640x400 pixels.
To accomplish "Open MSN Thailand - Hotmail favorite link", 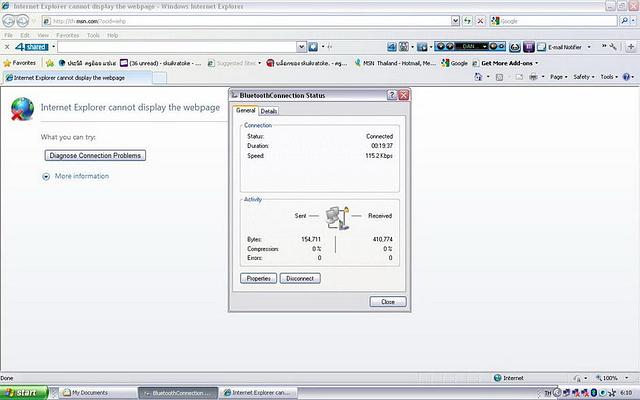I will [395, 63].
